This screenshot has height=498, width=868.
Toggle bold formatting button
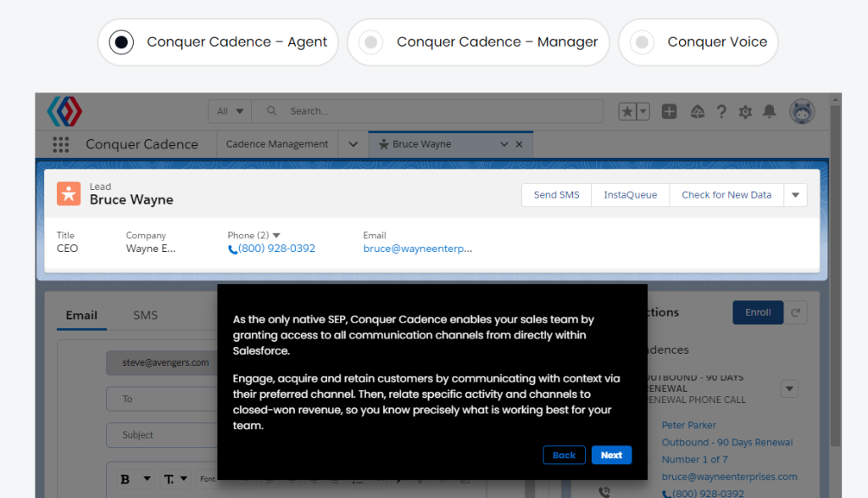(x=125, y=479)
